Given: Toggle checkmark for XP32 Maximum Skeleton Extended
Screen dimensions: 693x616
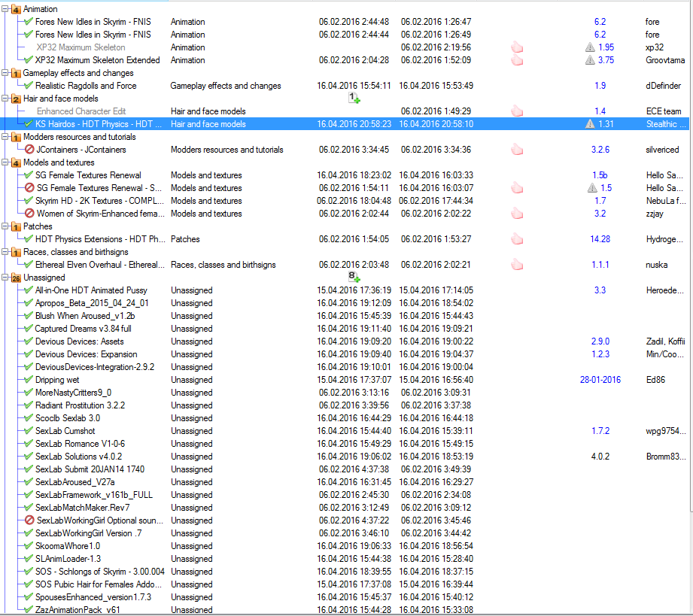Looking at the screenshot, I should tap(29, 60).
